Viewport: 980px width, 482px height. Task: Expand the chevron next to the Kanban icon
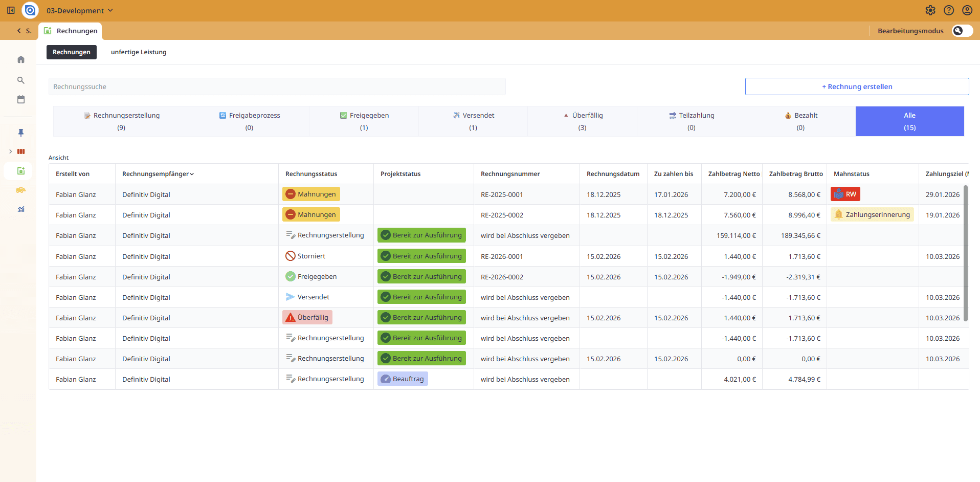(10, 151)
